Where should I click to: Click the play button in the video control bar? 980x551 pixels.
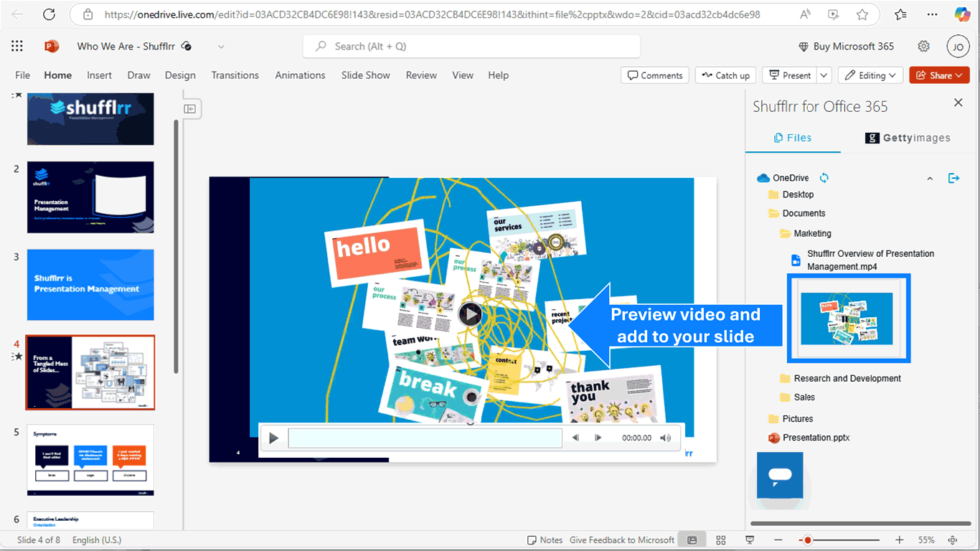tap(273, 438)
